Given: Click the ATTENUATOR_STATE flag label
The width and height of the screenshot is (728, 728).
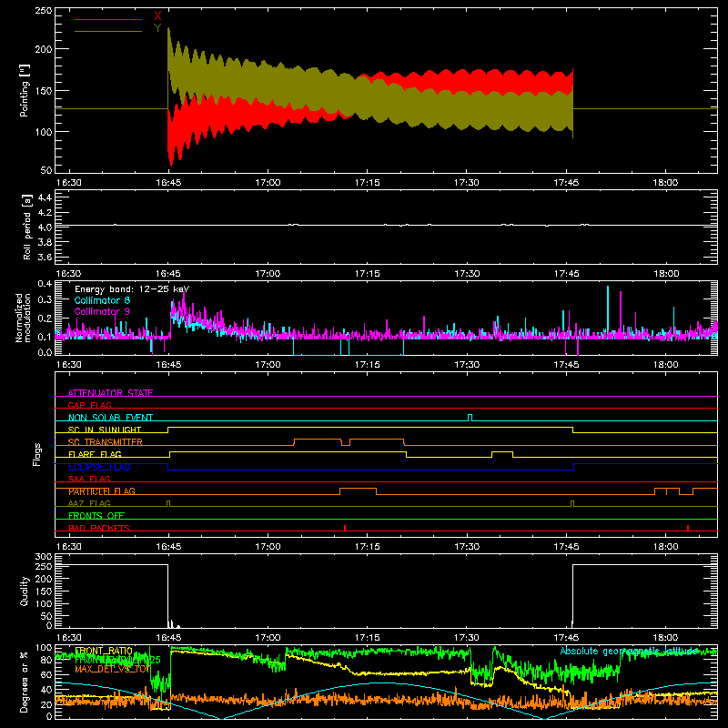Looking at the screenshot, I should click(110, 393).
